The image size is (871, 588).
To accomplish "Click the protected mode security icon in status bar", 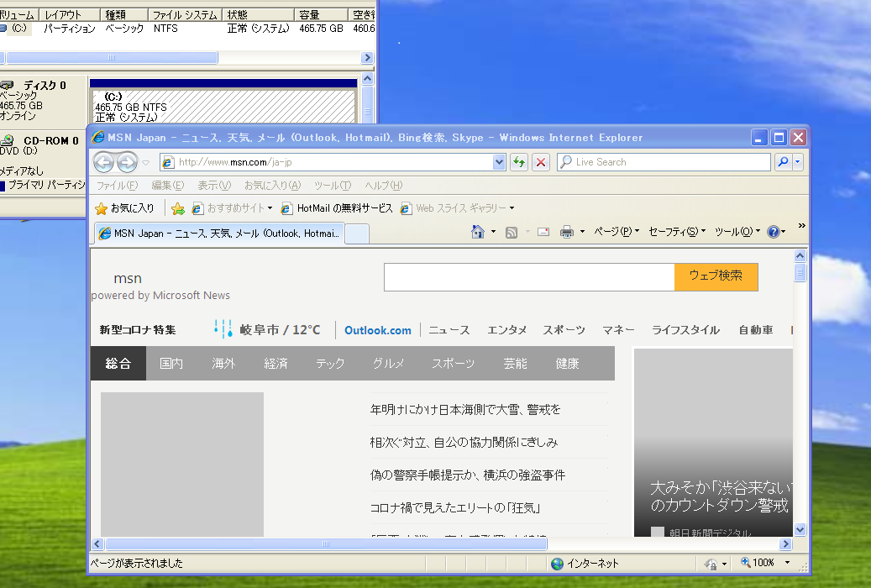I will click(711, 564).
